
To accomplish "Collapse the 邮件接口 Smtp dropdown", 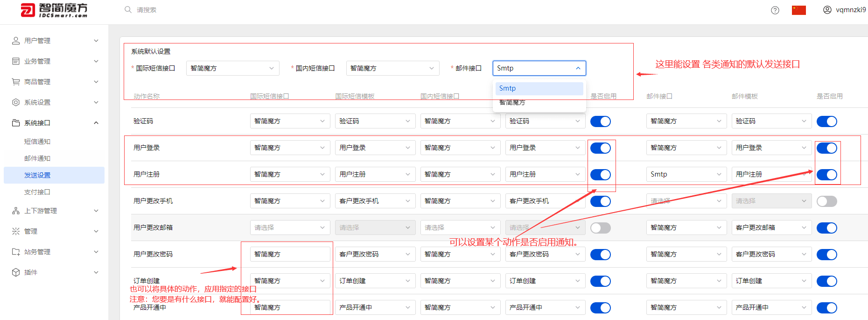I will (539, 68).
